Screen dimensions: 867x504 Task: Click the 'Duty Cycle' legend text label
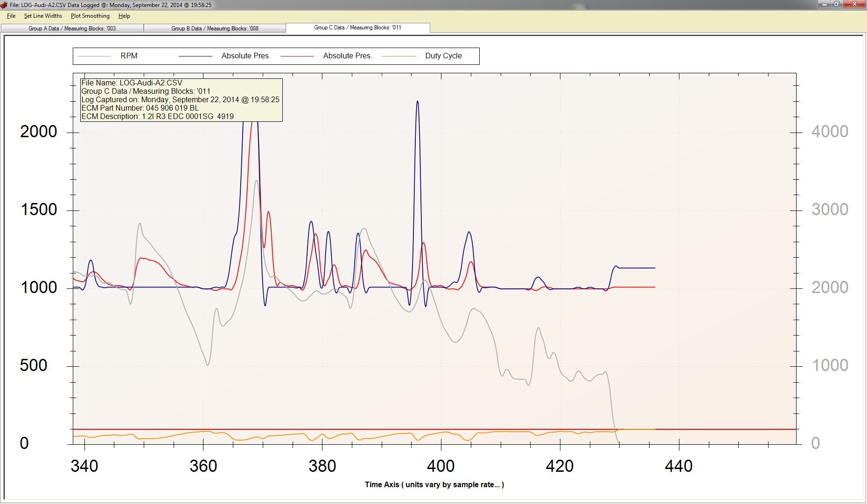443,56
